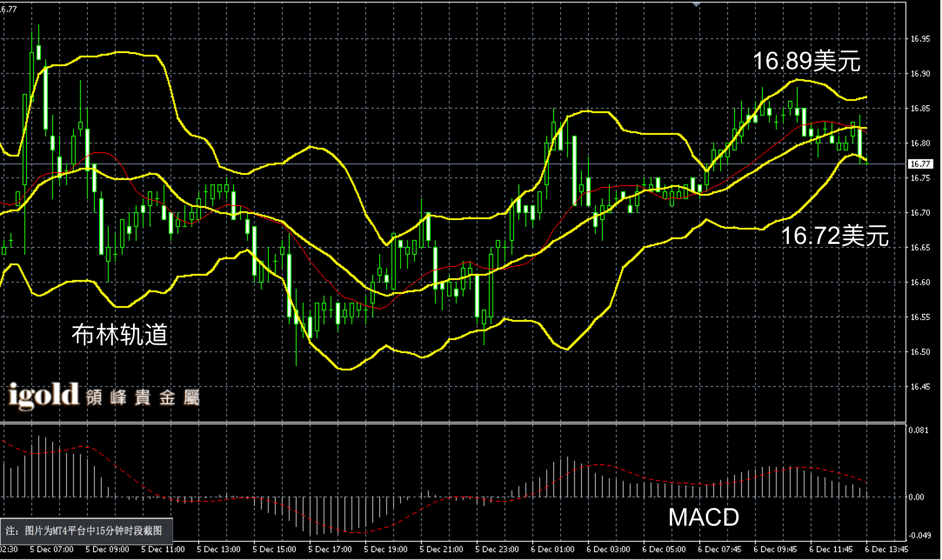Click the 領峰貴金屬 brand text
Viewport: 942px width, 560px height.
point(143,397)
